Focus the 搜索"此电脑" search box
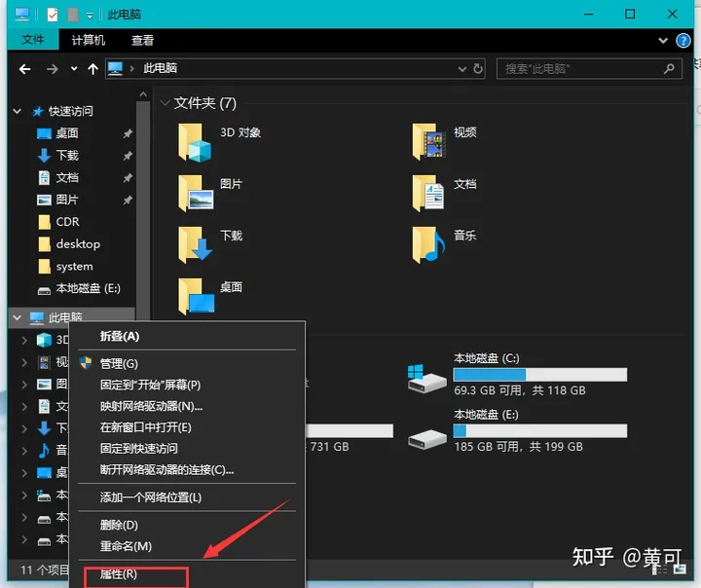The width and height of the screenshot is (701, 588). pos(589,69)
